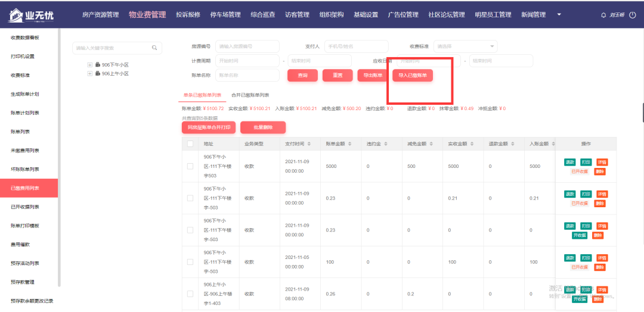The width and height of the screenshot is (644, 312).
Task: Click 详情 for the 5000 bill row
Action: 602,162
